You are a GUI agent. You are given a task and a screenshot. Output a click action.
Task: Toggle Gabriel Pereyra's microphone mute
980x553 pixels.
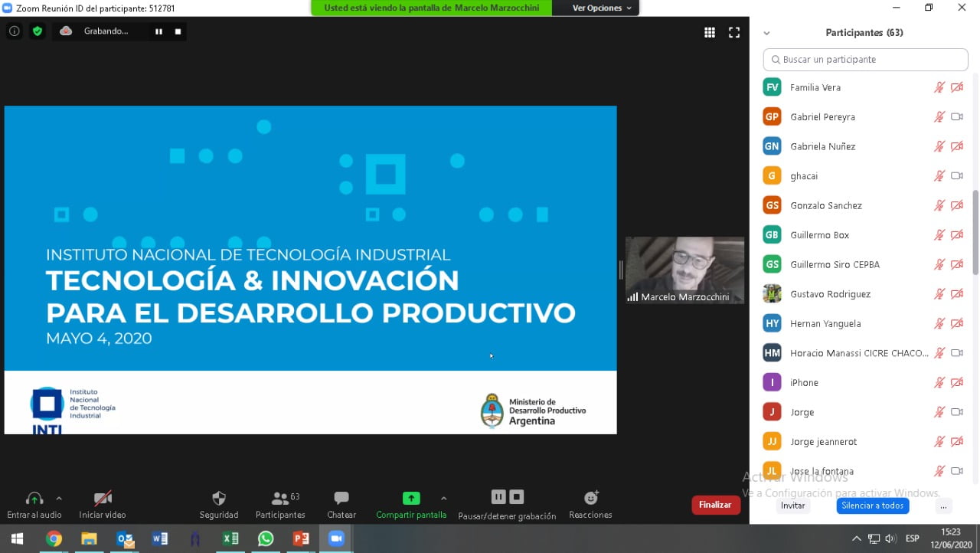click(939, 117)
